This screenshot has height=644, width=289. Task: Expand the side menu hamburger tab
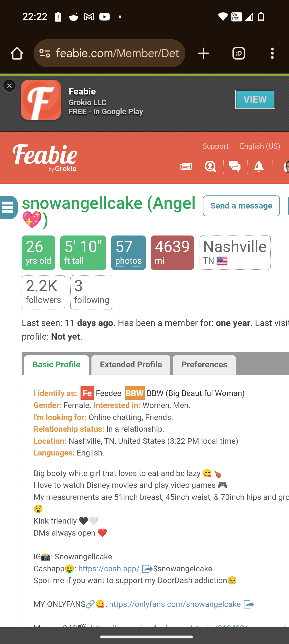click(9, 207)
